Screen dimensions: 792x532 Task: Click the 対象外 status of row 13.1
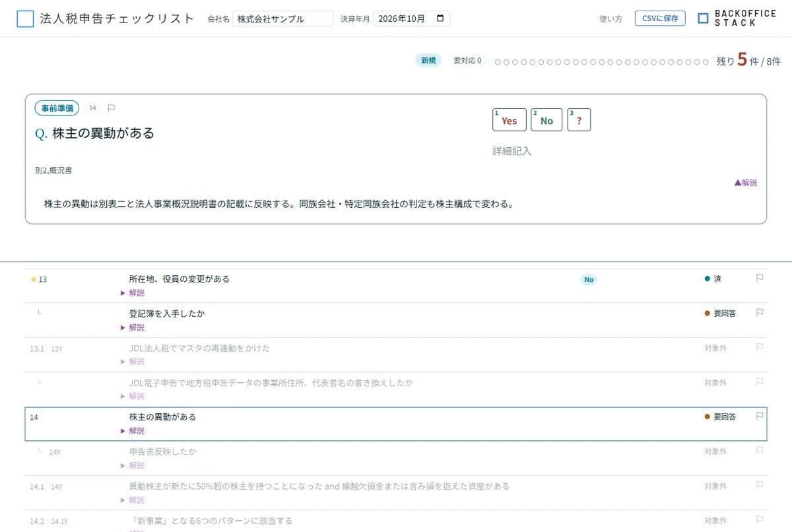pyautogui.click(x=715, y=348)
